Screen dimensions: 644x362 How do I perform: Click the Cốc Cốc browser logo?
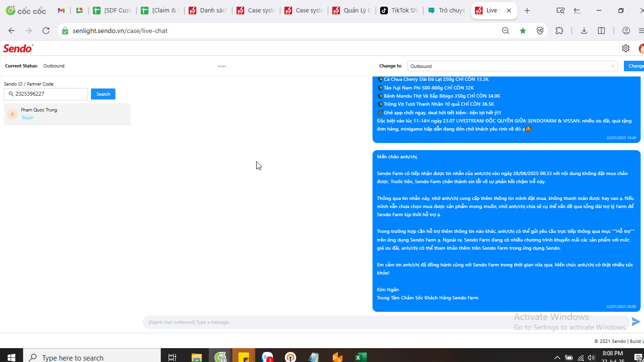[26, 11]
